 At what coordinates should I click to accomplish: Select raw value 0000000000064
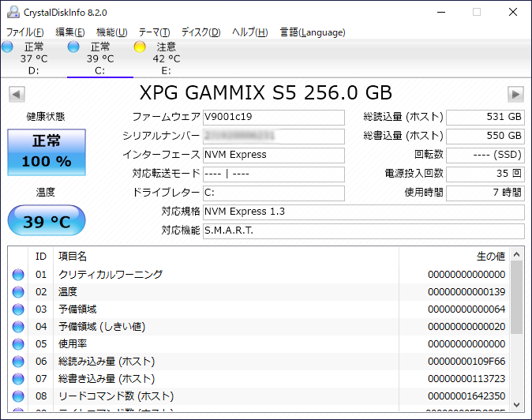[466, 309]
